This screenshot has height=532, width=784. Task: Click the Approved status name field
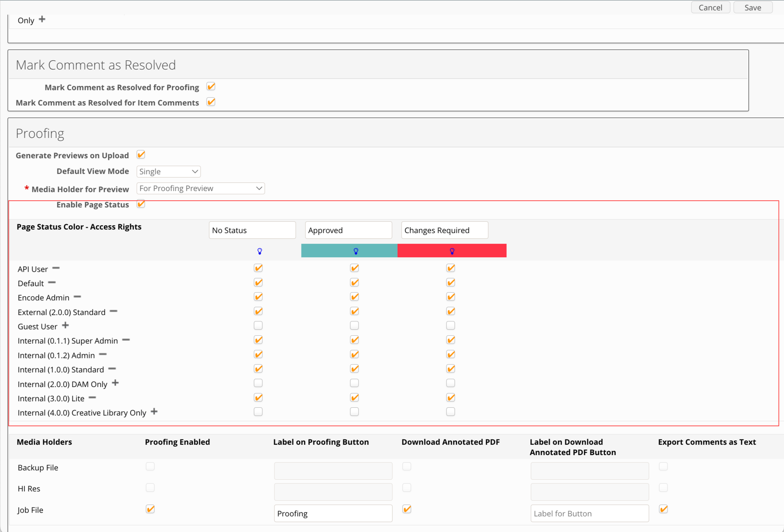pyautogui.click(x=349, y=230)
